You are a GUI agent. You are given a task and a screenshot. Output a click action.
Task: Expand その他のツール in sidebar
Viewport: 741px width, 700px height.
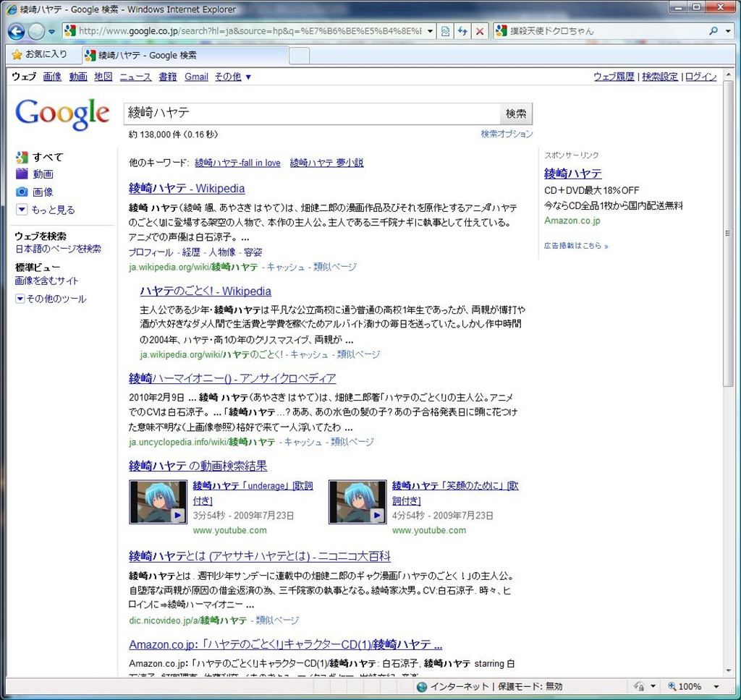pos(51,299)
